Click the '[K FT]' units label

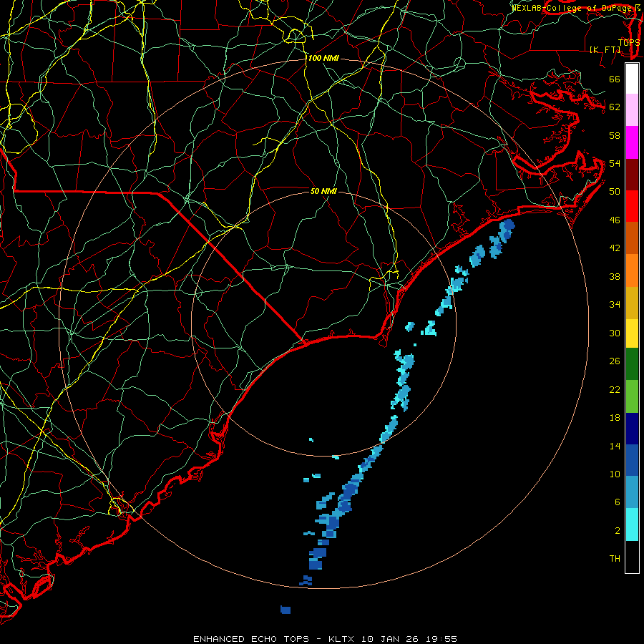[605, 49]
